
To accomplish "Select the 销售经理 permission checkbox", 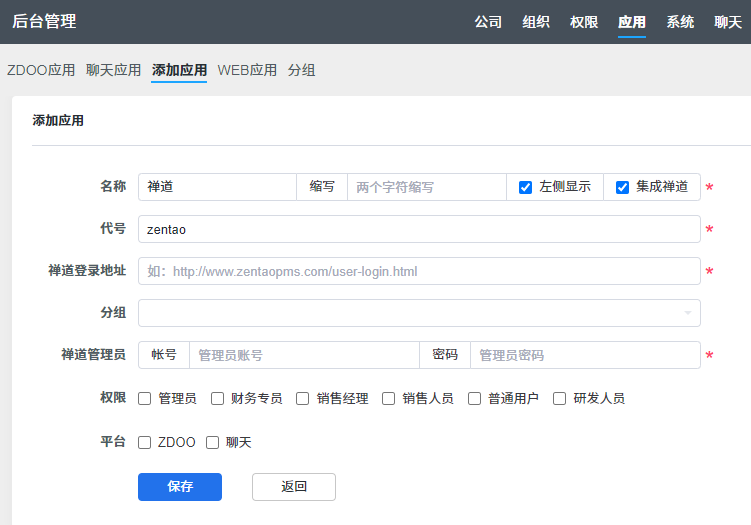I will coord(303,398).
